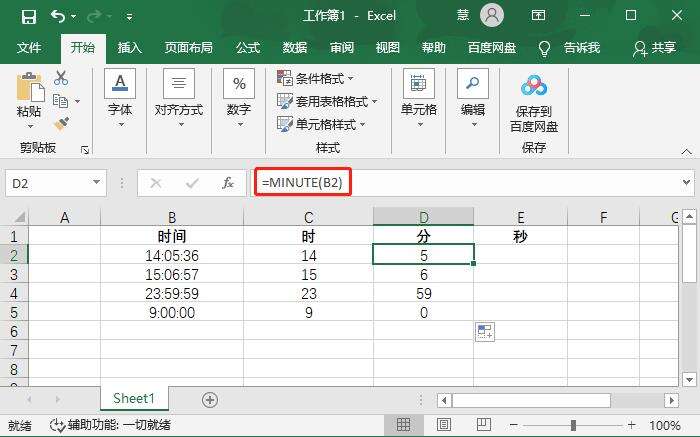This screenshot has height=437, width=700.
Task: Open 单元格样式 cell styles menu
Action: coord(321,124)
